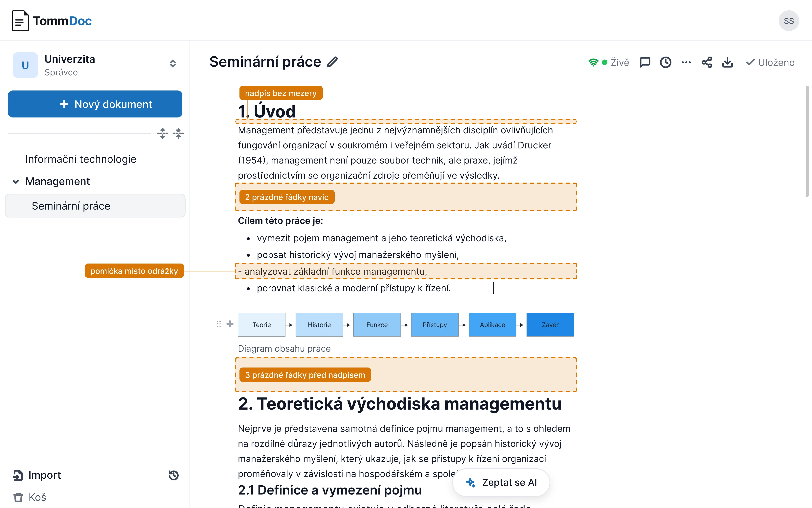Click the Teorie diagram box
Viewport: 812px width, 508px height.
coord(261,325)
